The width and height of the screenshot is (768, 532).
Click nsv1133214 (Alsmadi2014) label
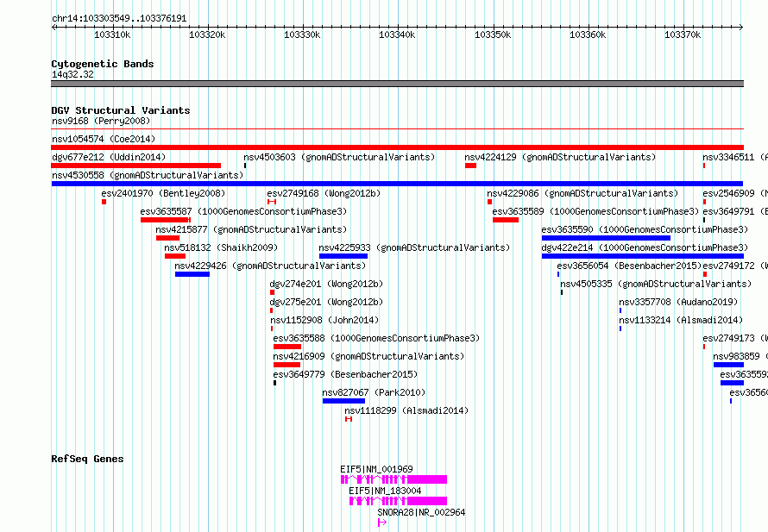click(x=681, y=320)
